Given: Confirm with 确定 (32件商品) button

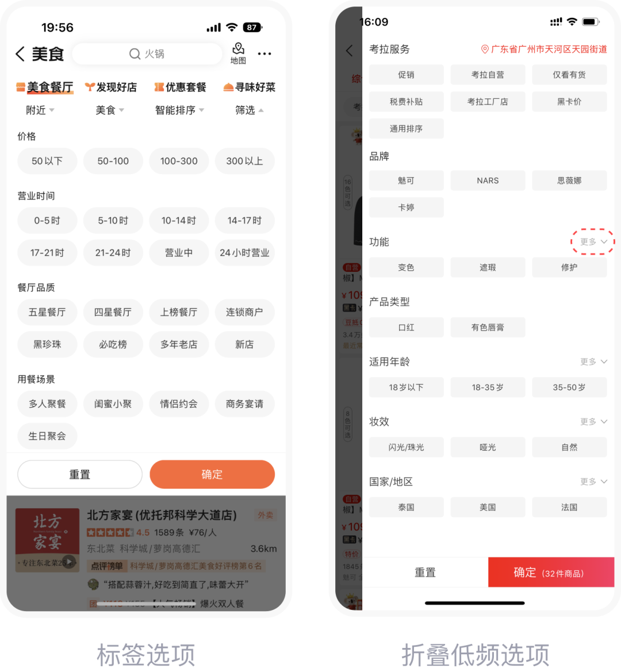Looking at the screenshot, I should point(551,573).
